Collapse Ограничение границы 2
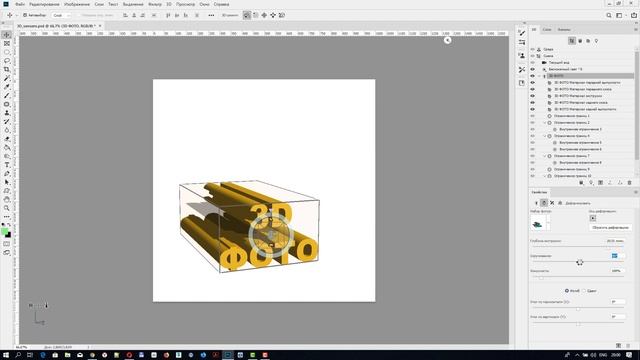 tap(544, 122)
